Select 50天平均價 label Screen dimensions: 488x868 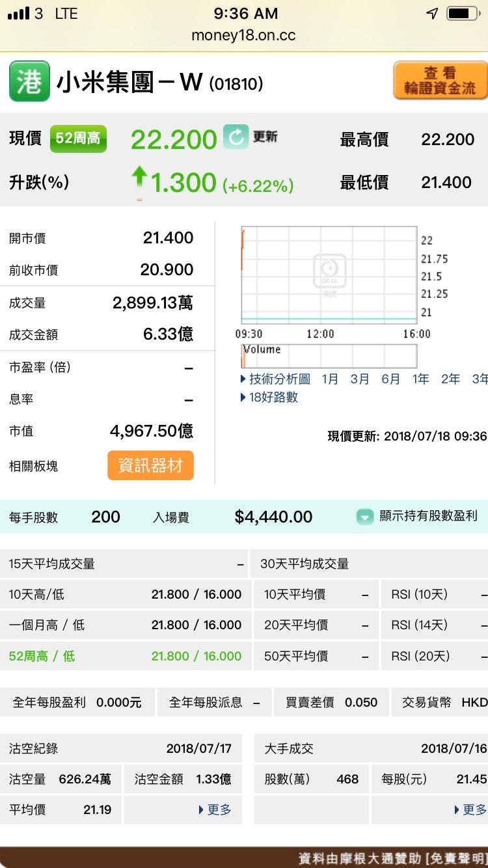296,657
